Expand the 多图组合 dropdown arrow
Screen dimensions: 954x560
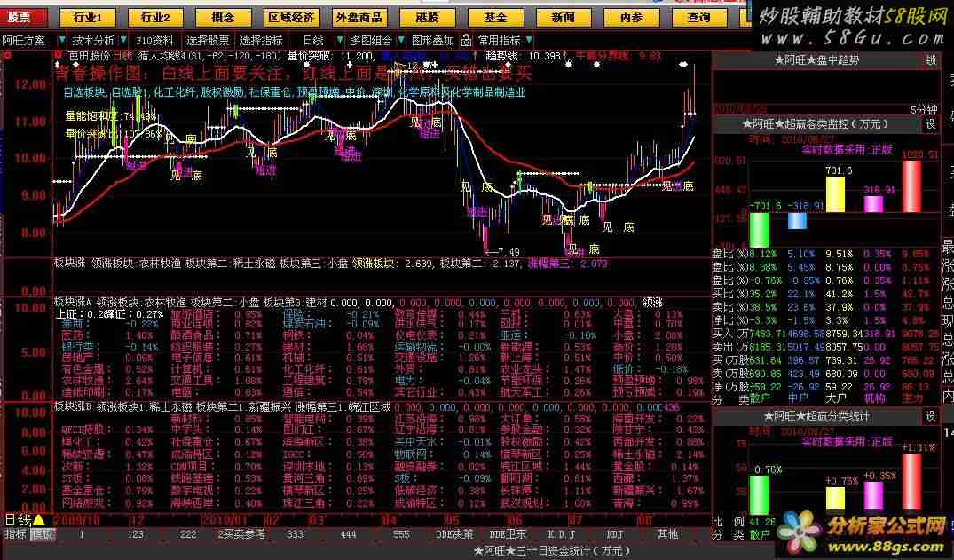coord(400,40)
